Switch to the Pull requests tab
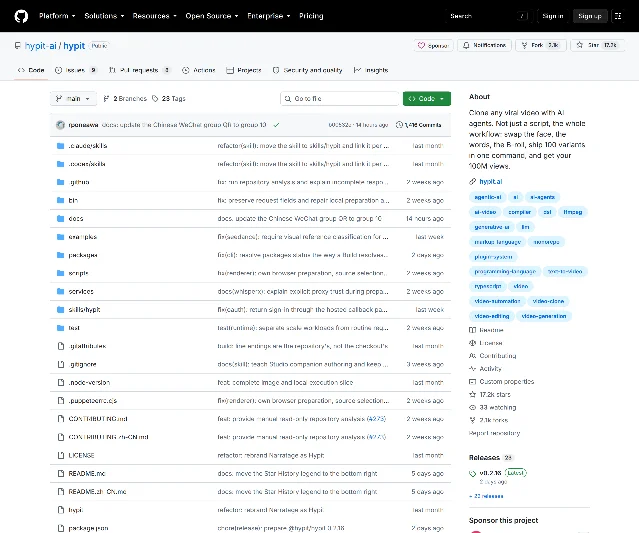Image resolution: width=639 pixels, height=533 pixels. coord(139,70)
